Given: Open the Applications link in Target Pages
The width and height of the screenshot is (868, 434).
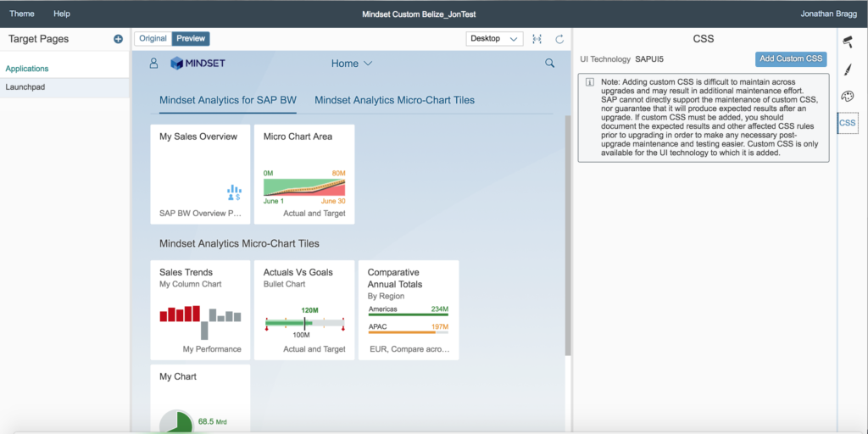Looking at the screenshot, I should [27, 69].
